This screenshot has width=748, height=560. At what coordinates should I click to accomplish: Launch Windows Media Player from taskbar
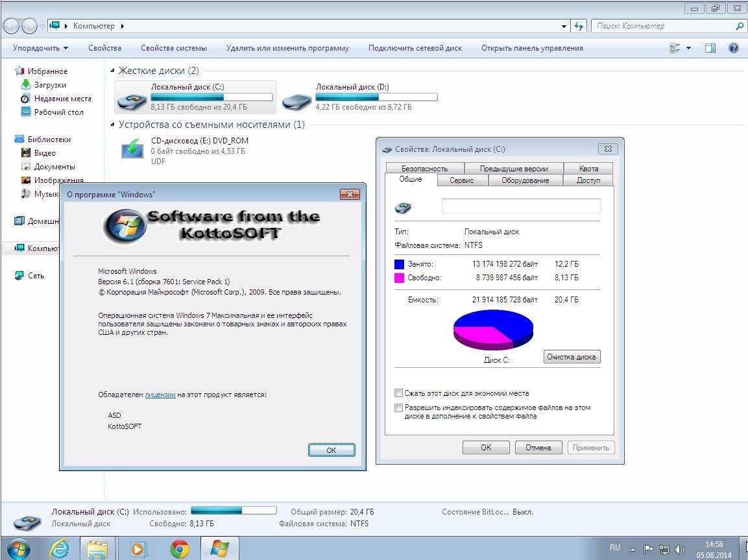(138, 549)
